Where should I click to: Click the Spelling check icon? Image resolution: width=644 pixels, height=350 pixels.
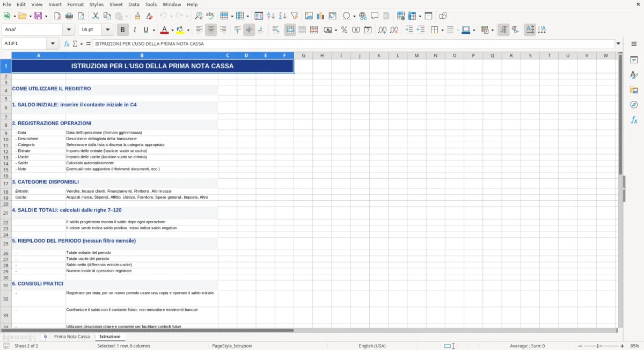[210, 16]
